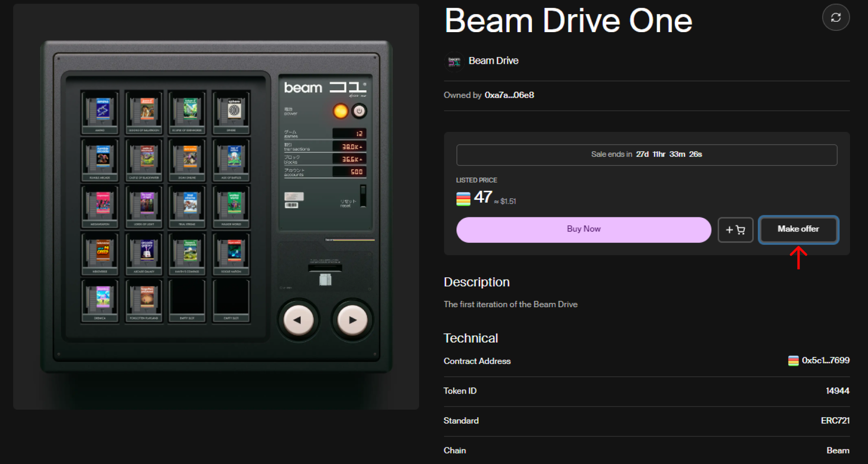This screenshot has height=464, width=868.
Task: Click the Beam Drive collection avatar
Action: click(454, 61)
